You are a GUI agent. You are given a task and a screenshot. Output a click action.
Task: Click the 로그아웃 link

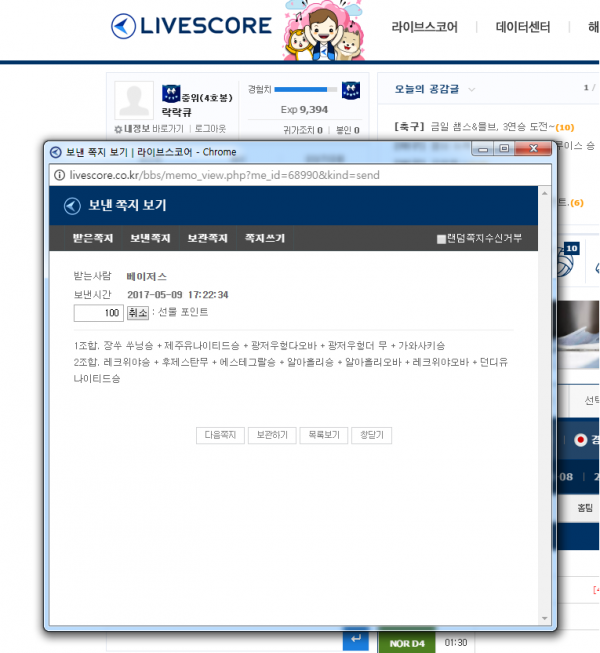click(210, 129)
